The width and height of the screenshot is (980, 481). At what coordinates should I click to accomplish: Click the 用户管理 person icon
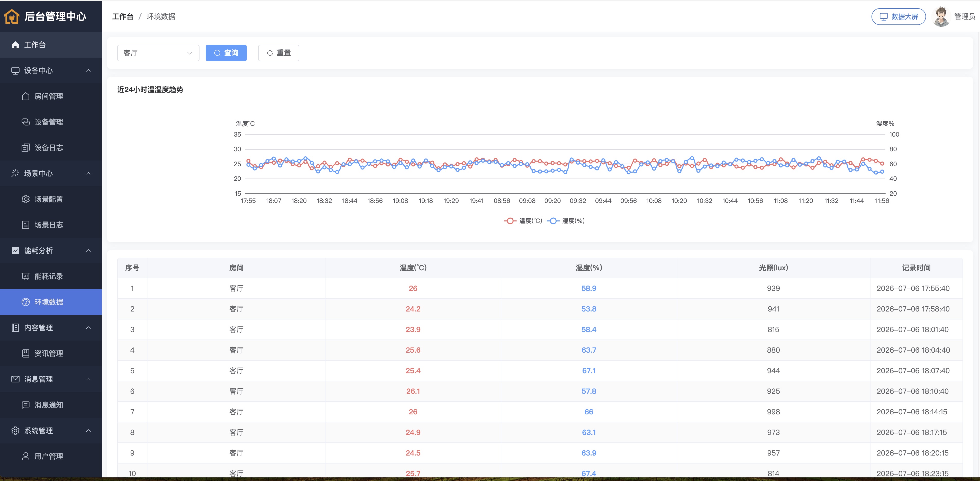[x=25, y=456]
